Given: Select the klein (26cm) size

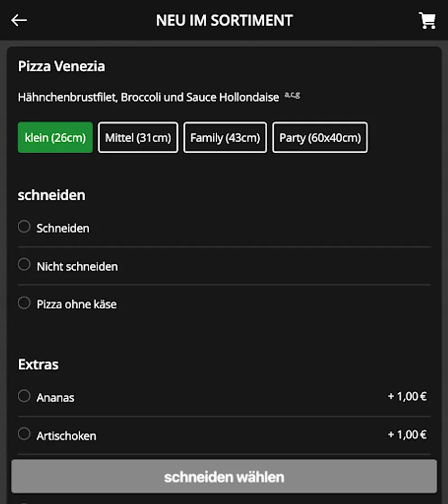Looking at the screenshot, I should 55,138.
